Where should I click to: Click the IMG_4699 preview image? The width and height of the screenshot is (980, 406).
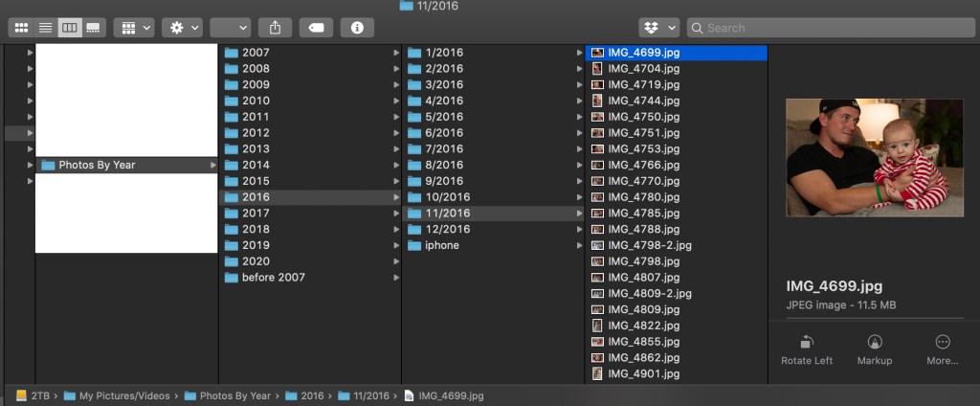tap(874, 157)
